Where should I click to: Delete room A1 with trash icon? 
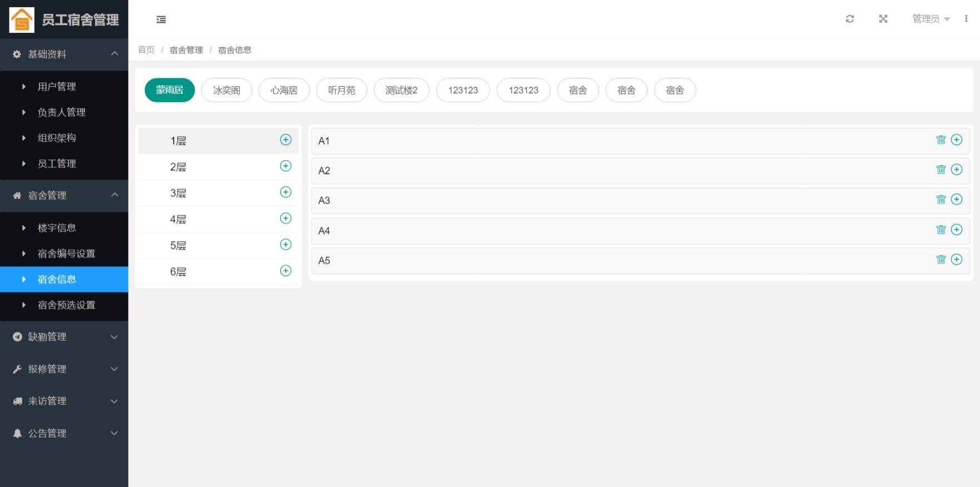(941, 140)
